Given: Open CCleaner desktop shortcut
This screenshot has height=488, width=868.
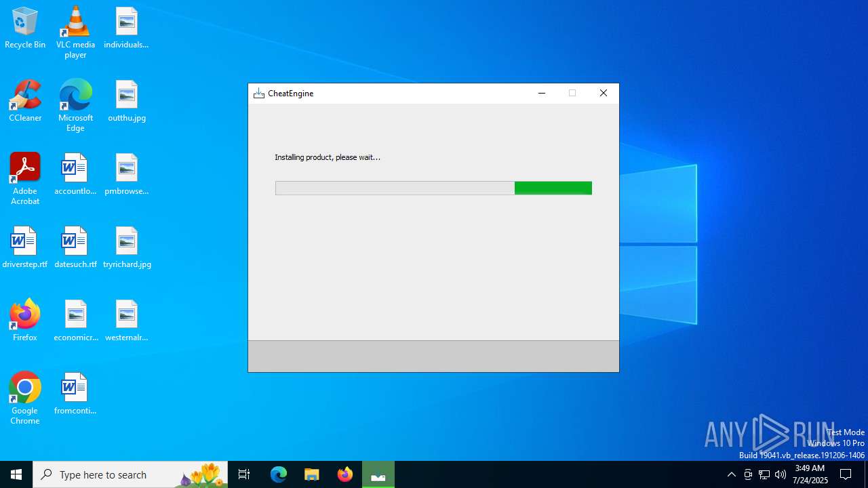Looking at the screenshot, I should 25,100.
